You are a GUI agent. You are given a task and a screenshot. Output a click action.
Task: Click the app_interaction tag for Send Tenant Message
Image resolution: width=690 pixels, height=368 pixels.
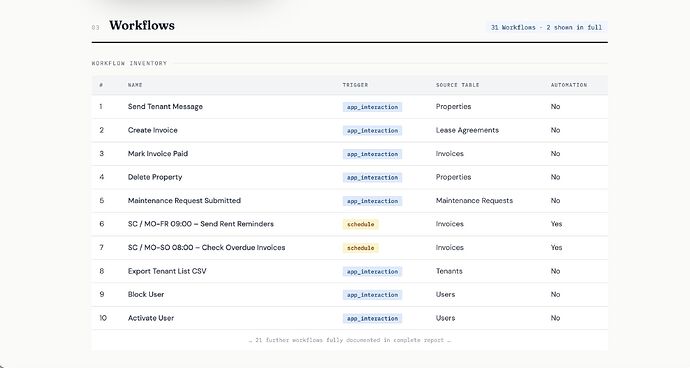click(372, 107)
